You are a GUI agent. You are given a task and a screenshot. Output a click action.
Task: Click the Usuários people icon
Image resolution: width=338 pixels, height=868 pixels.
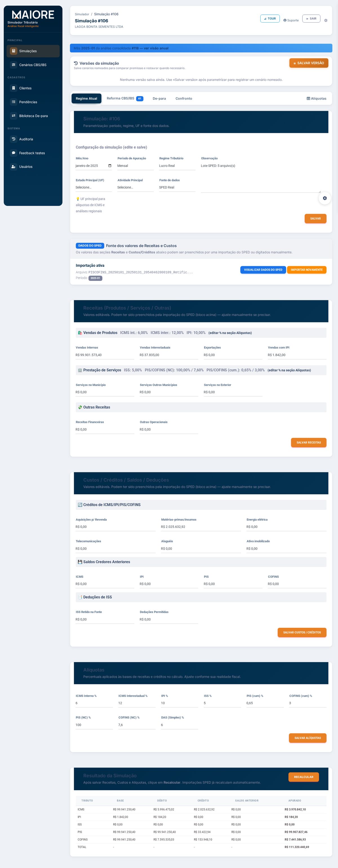click(14, 166)
